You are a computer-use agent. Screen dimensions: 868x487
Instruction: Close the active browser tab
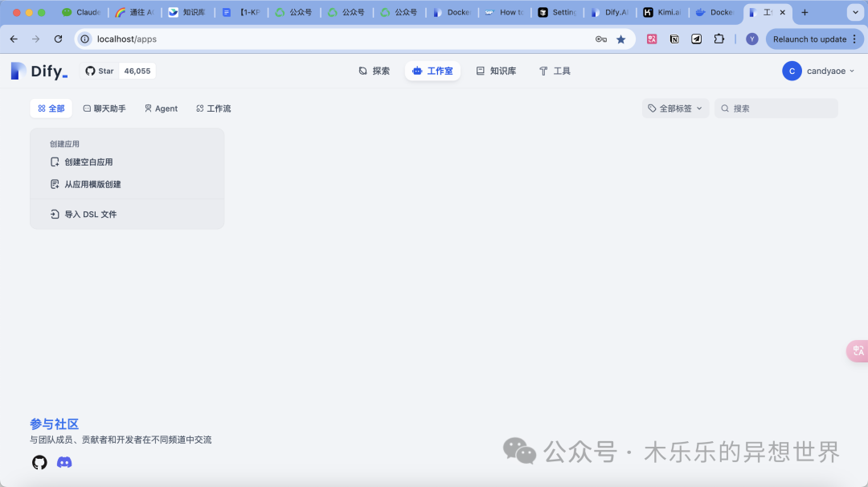(782, 12)
